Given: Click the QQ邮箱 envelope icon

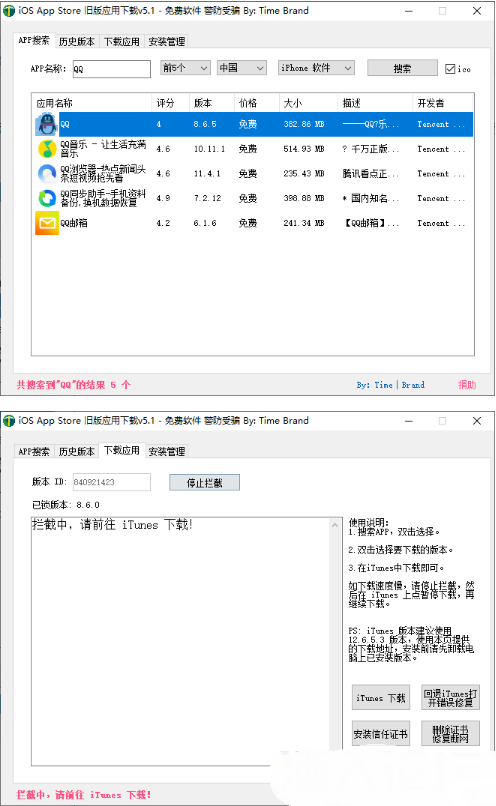Looking at the screenshot, I should pos(47,223).
